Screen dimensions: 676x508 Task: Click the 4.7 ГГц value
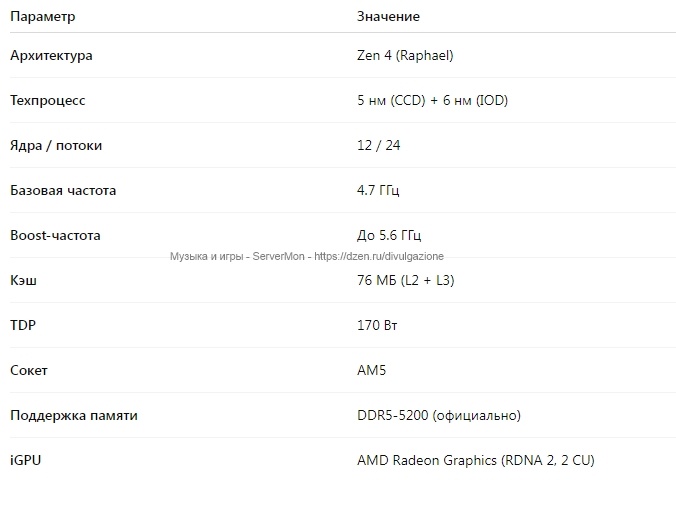pyautogui.click(x=378, y=190)
